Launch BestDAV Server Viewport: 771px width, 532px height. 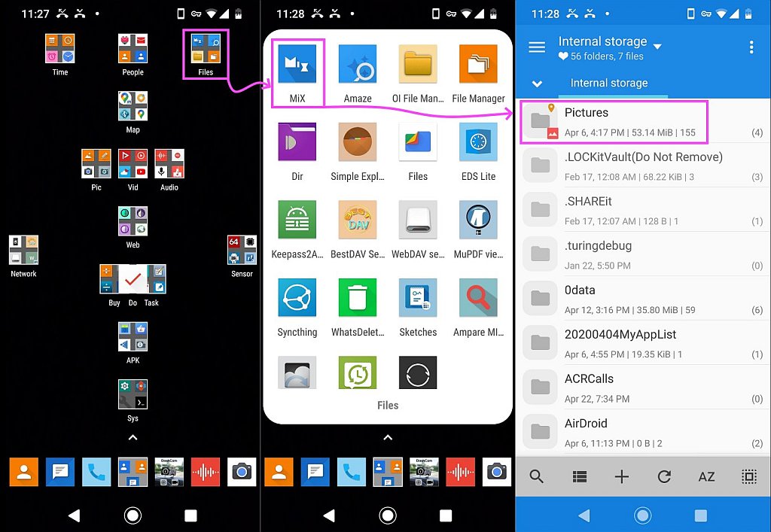point(358,220)
